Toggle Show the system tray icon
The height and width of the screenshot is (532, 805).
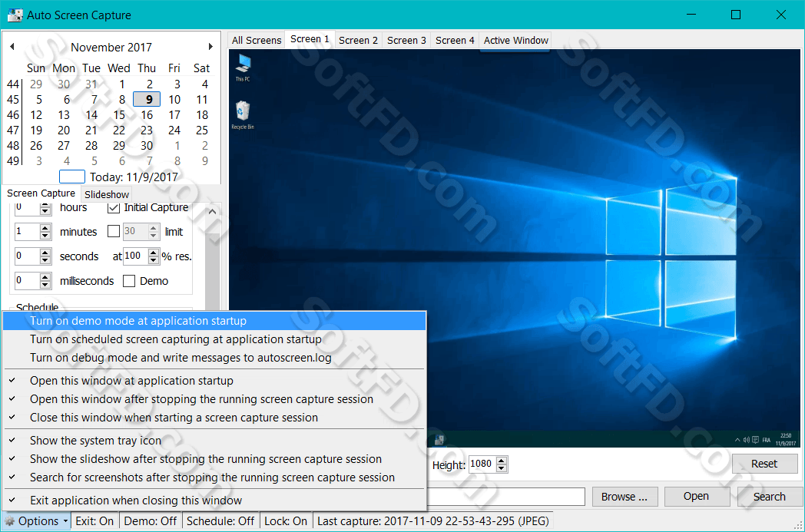(214, 441)
